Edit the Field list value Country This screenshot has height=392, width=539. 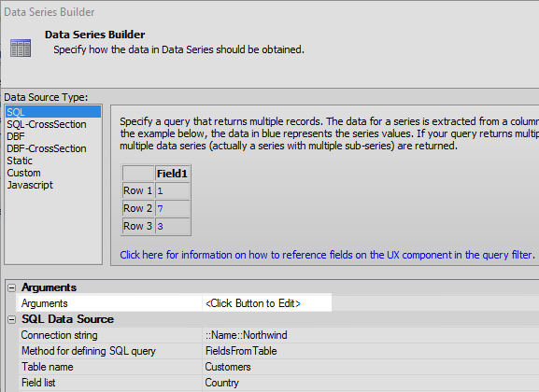click(x=221, y=383)
